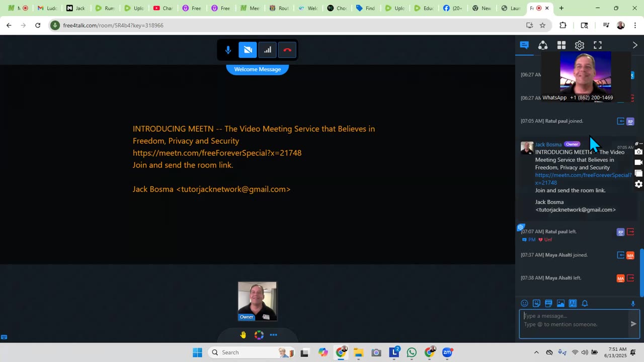Click the settings badge beside Ratul paul left
The height and width of the screenshot is (362, 644).
coord(521,228)
